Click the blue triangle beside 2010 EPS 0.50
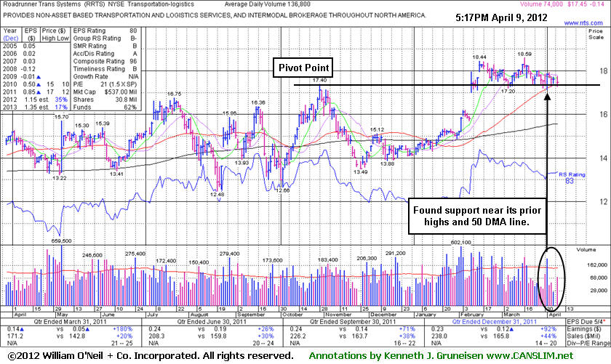This screenshot has width=611, height=364. click(38, 84)
